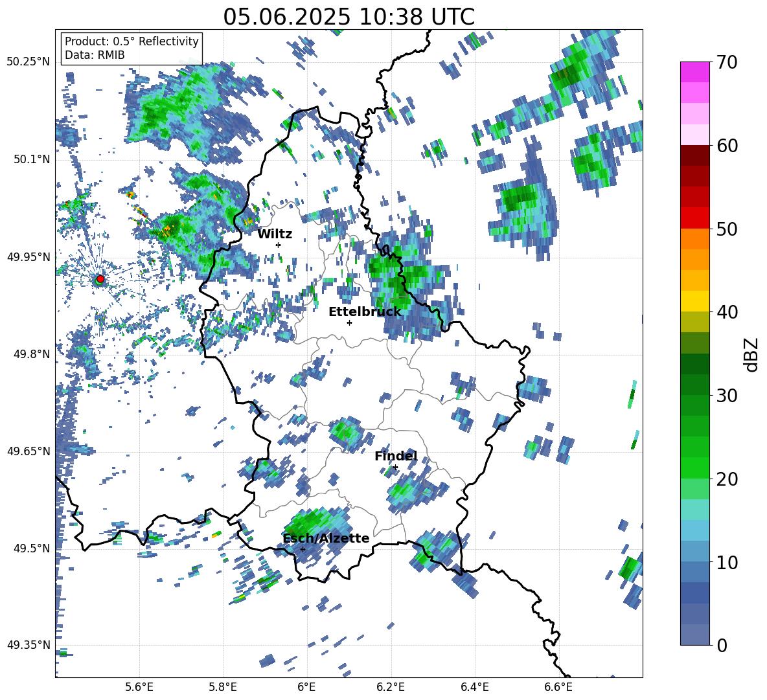Click the Ettelbruck city label
Viewport: 767px width, 700px height.
(365, 312)
